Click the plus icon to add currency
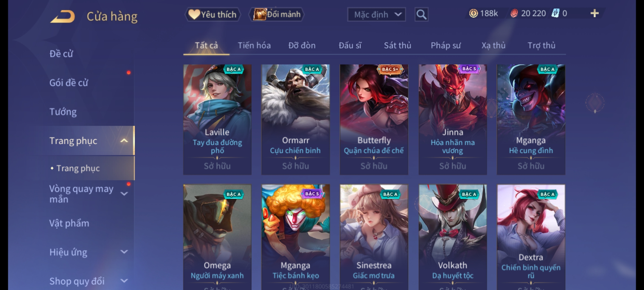 point(595,13)
